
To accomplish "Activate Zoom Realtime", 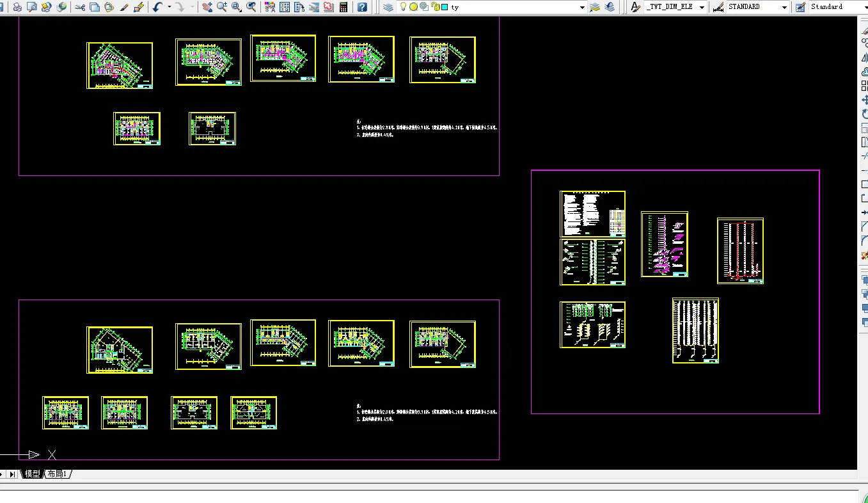I will pyautogui.click(x=222, y=7).
